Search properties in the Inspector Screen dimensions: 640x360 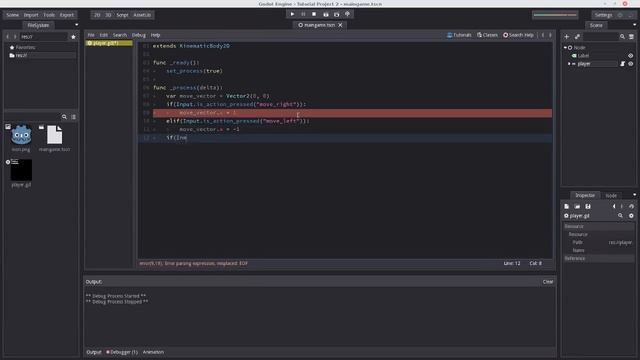pos(620,216)
